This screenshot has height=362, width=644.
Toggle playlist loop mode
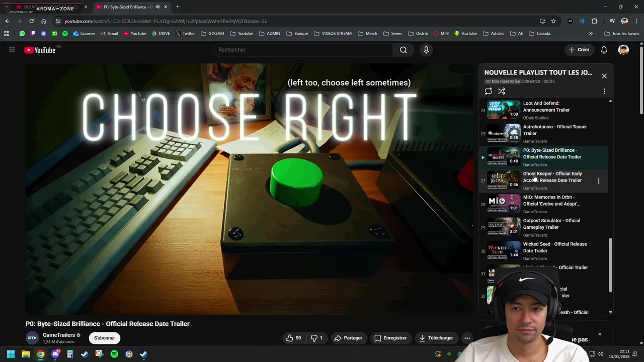[488, 92]
